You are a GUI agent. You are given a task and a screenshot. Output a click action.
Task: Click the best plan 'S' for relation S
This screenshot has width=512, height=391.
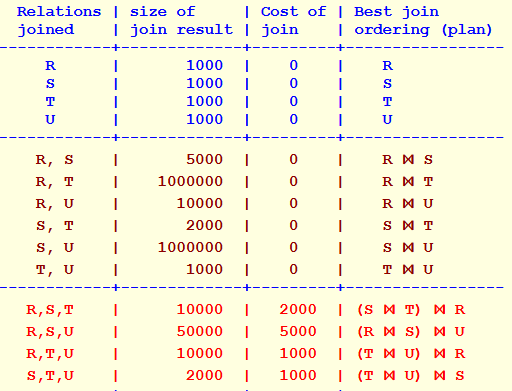point(387,83)
